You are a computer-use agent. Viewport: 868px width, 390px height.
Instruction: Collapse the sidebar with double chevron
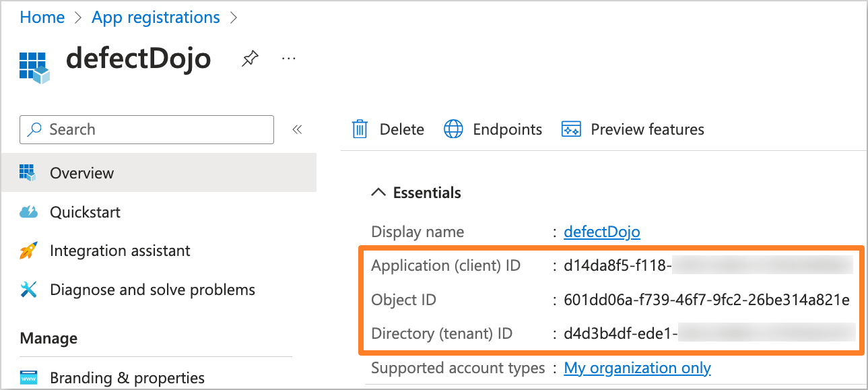tap(298, 129)
